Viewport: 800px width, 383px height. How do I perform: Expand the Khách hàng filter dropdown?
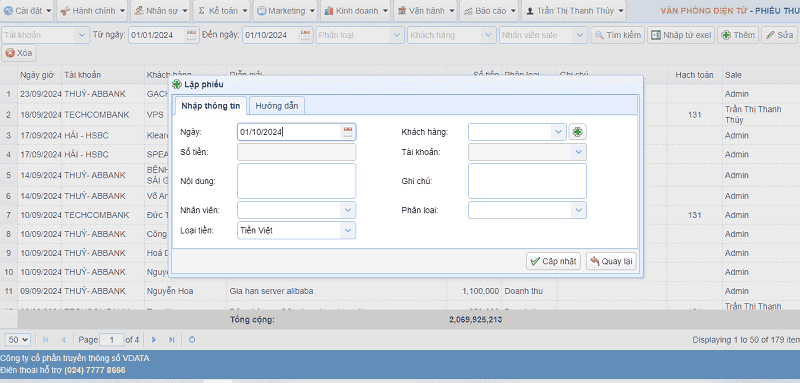pyautogui.click(x=489, y=35)
